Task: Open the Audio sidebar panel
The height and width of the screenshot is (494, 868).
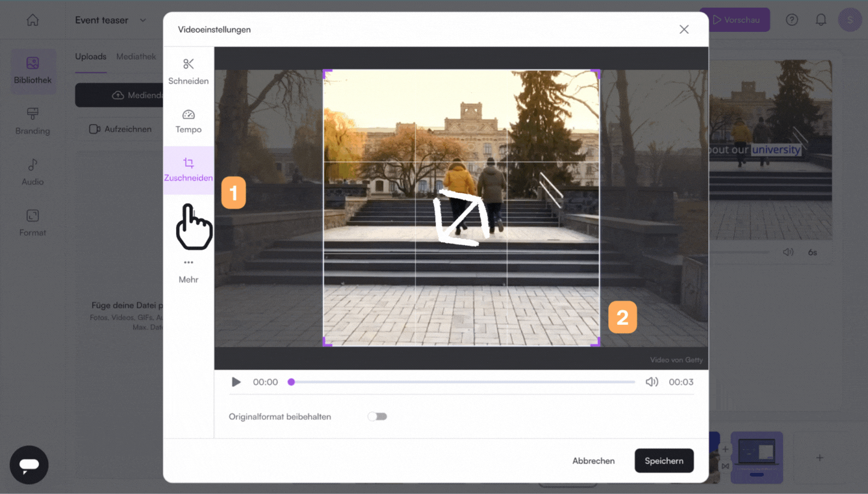Action: pos(33,172)
